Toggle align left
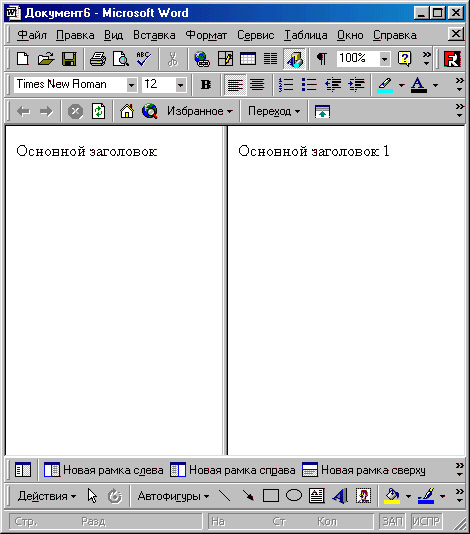 point(235,85)
